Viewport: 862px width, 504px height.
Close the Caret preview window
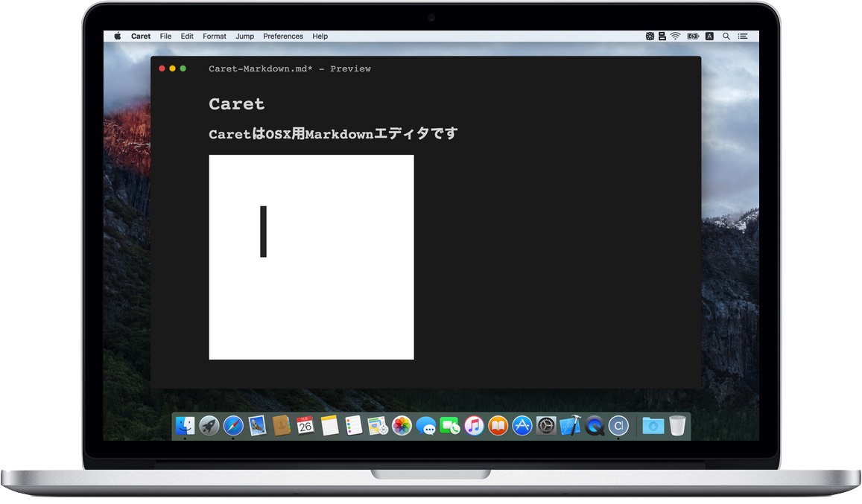pos(162,68)
